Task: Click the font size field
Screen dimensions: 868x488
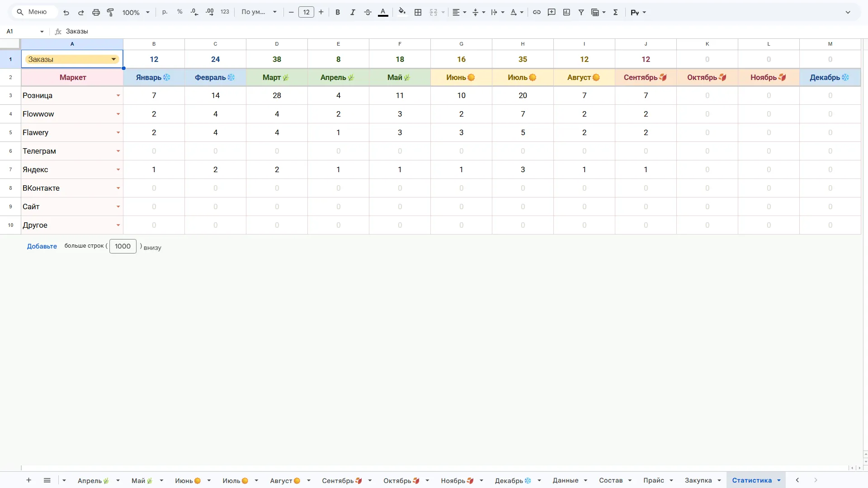Action: tap(306, 12)
